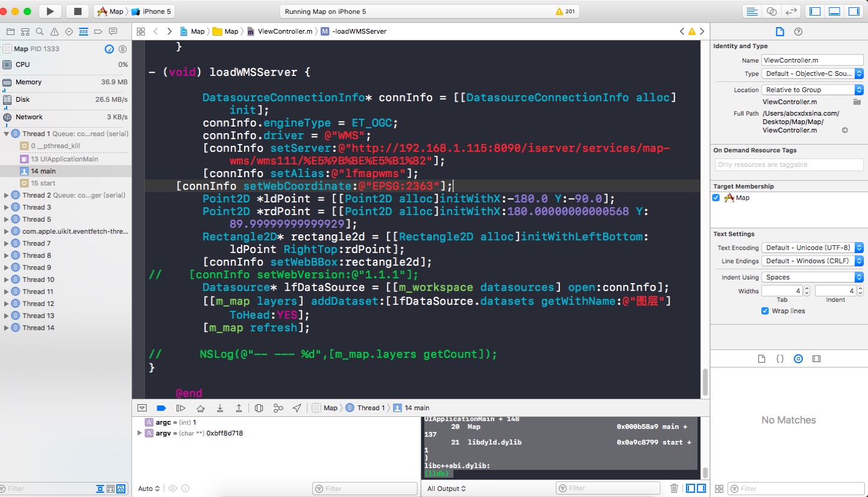Click the 201 warnings indicator

click(565, 11)
